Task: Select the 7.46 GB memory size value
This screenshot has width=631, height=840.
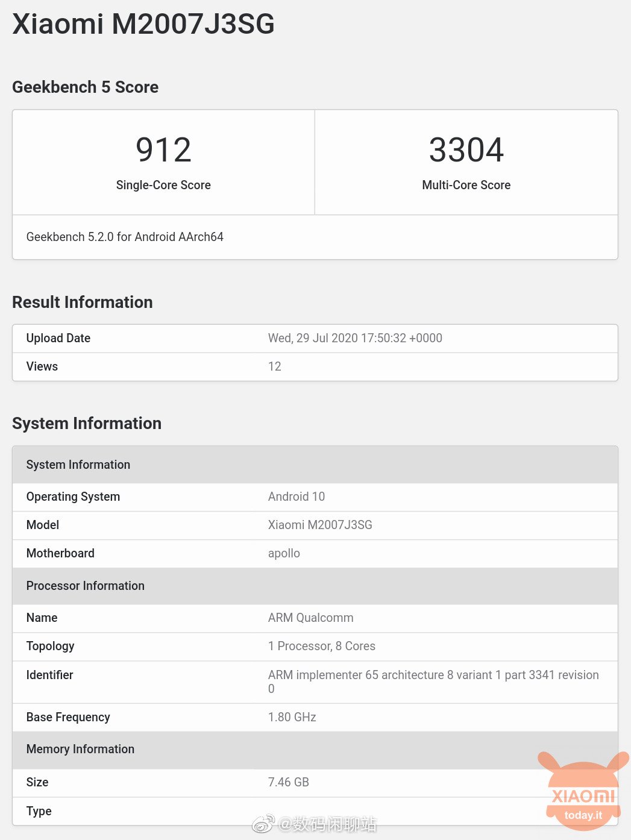Action: [289, 782]
